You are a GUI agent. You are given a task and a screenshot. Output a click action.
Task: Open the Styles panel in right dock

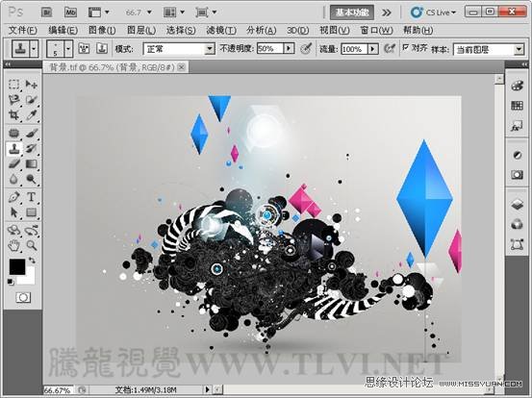[x=517, y=126]
